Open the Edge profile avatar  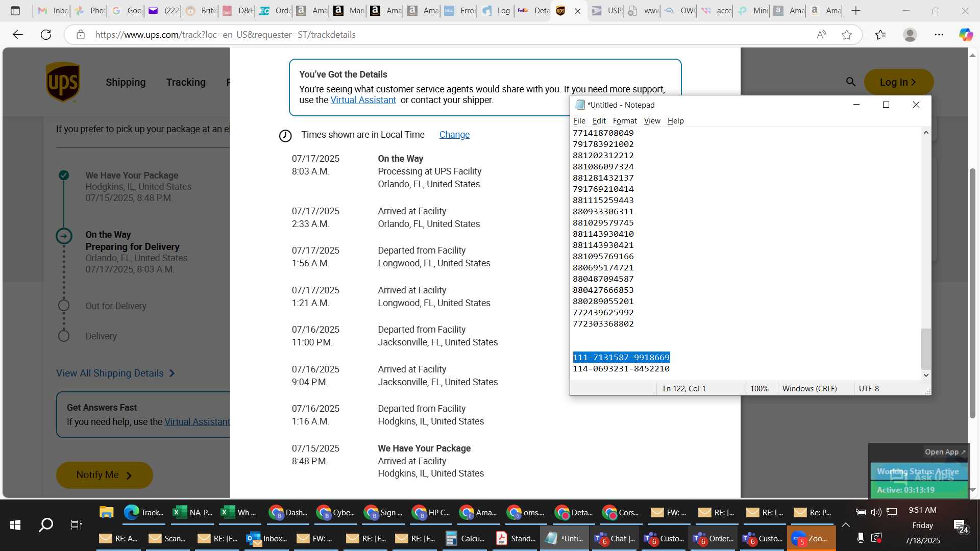(910, 35)
